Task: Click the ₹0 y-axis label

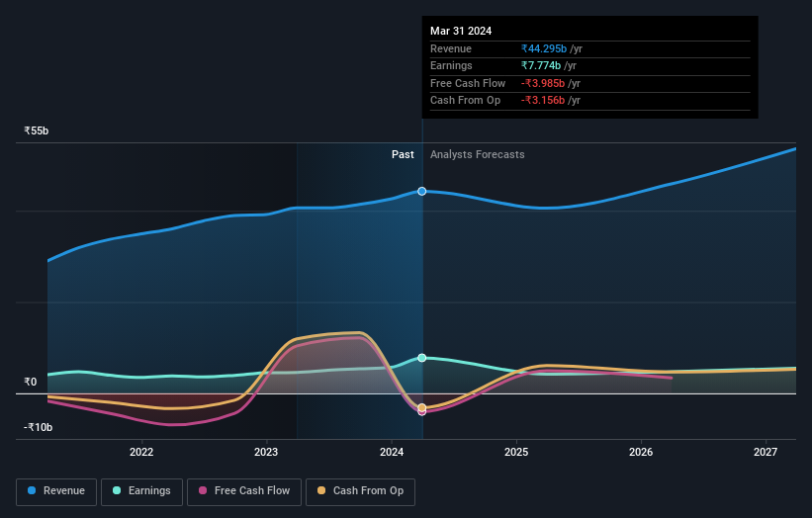Action: 31,382
